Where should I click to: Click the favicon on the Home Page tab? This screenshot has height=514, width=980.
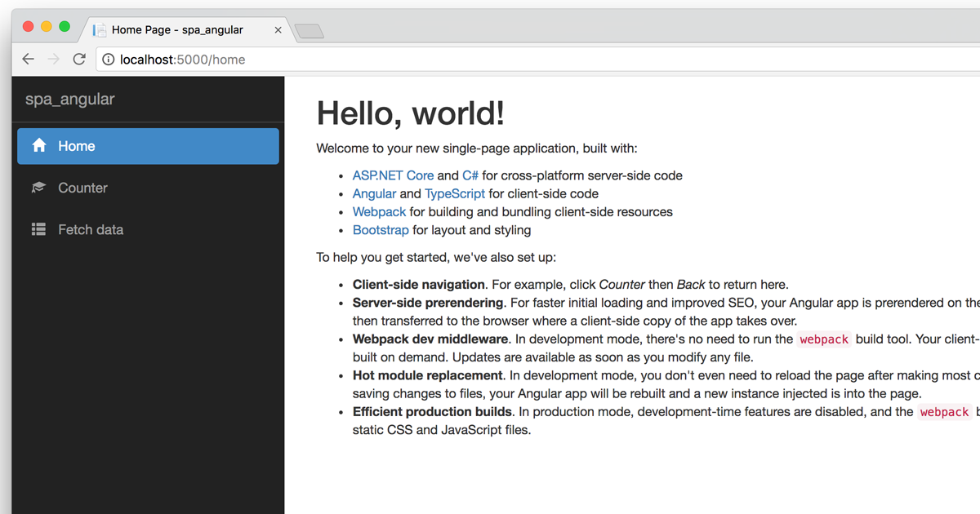99,29
